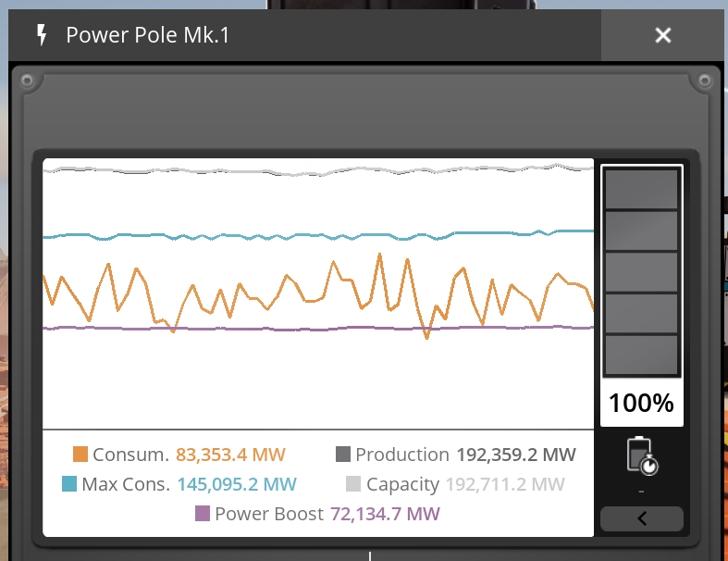Click the 100% battery charge label
Image resolution: width=728 pixels, height=561 pixels.
pos(641,404)
